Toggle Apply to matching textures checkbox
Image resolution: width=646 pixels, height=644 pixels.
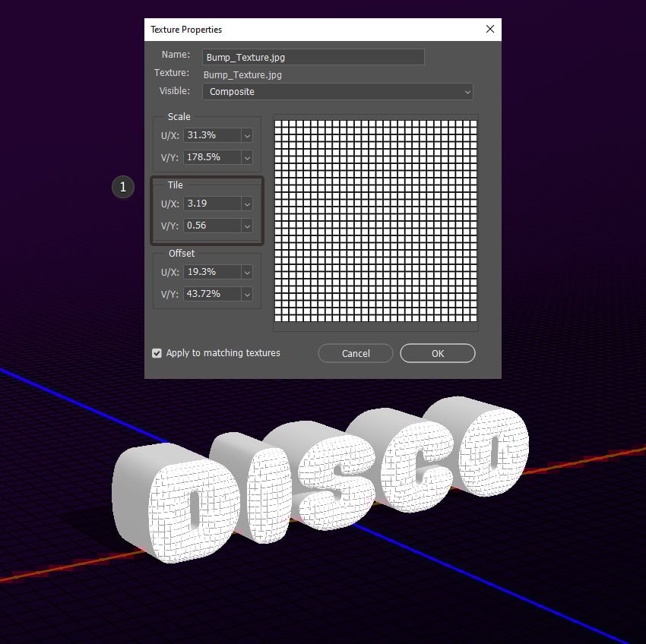coord(157,353)
